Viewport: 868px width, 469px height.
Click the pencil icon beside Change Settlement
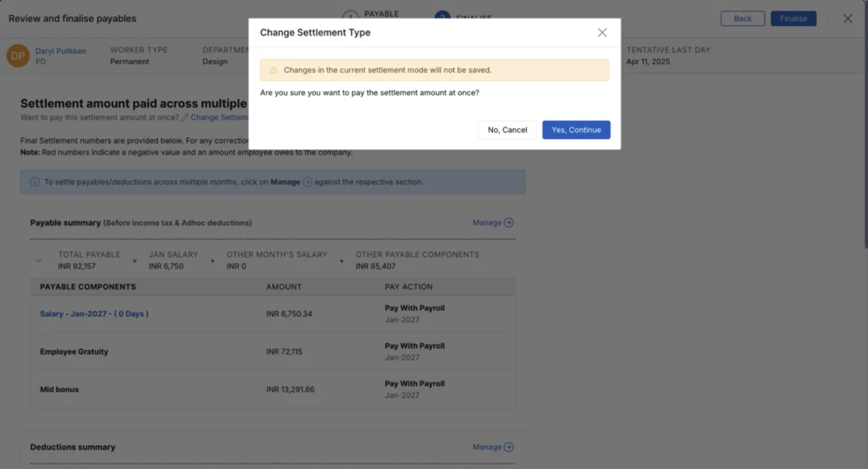click(185, 118)
